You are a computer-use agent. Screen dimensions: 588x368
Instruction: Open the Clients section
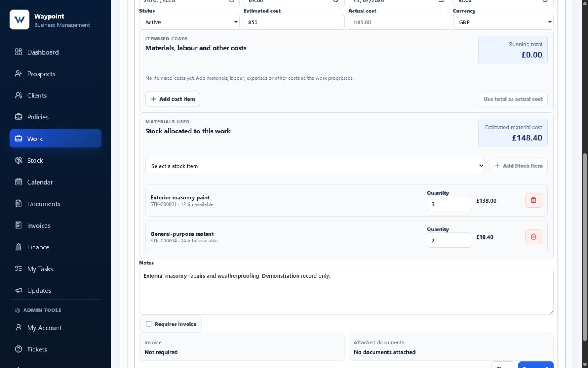55,95
